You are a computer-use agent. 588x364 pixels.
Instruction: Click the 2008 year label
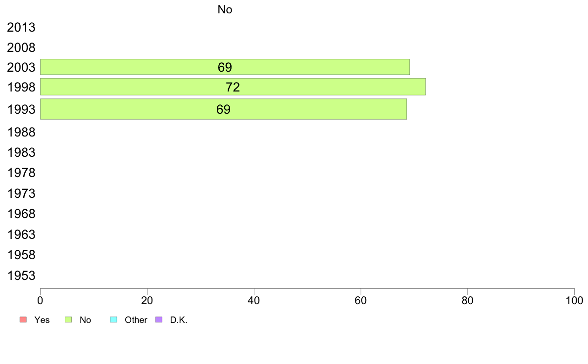pyautogui.click(x=21, y=47)
